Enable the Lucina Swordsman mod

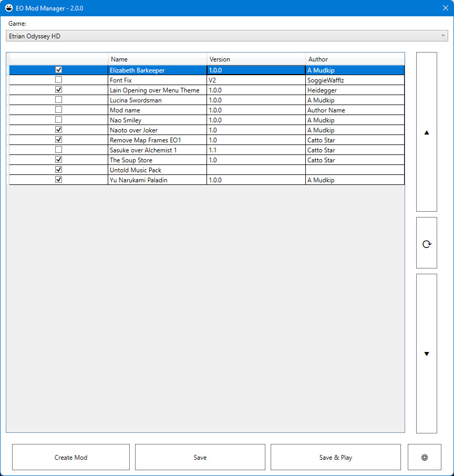(x=58, y=99)
